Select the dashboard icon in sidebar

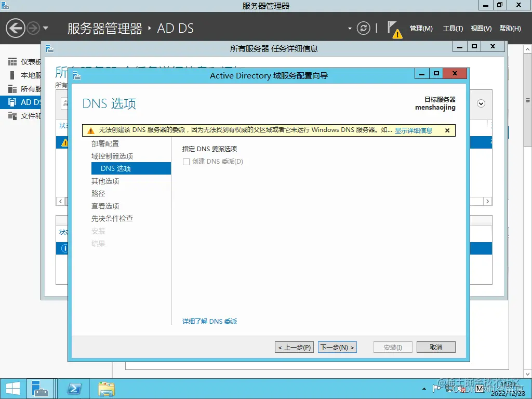click(12, 62)
